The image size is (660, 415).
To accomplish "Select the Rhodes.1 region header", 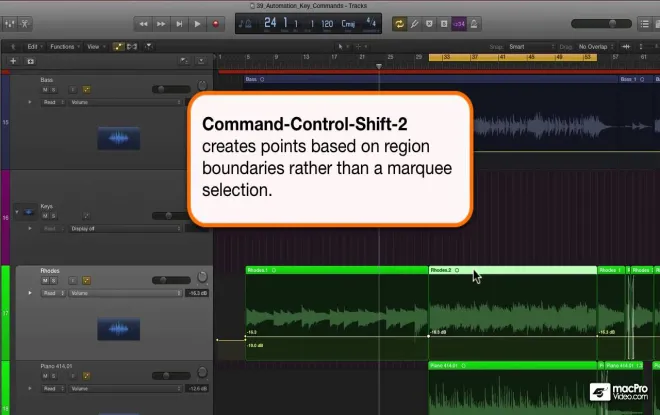I will pos(337,270).
